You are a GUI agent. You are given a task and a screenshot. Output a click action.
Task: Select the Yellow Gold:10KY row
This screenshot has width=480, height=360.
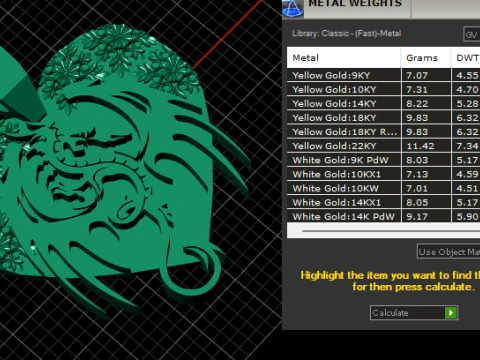(x=383, y=89)
